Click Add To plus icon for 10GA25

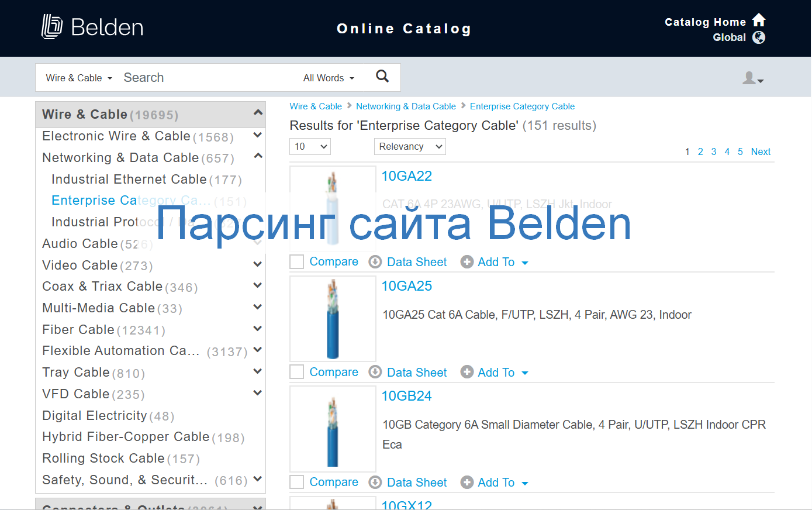pyautogui.click(x=467, y=372)
